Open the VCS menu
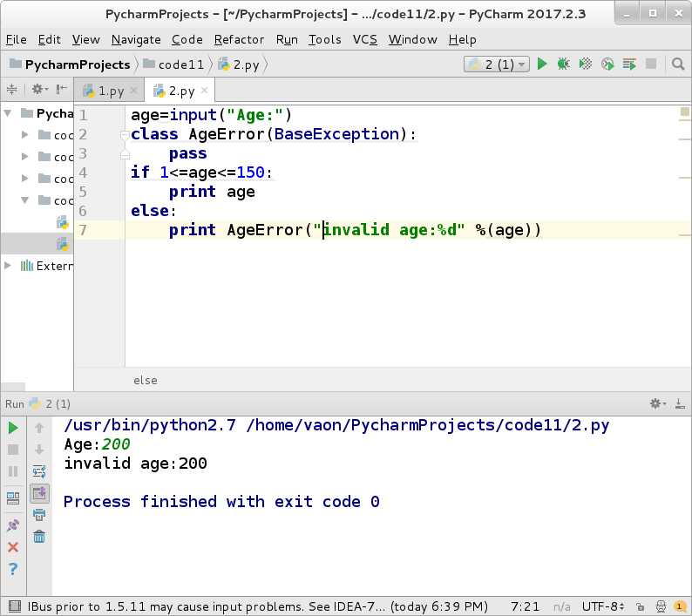Viewport: 692px width, 616px height. pos(365,40)
